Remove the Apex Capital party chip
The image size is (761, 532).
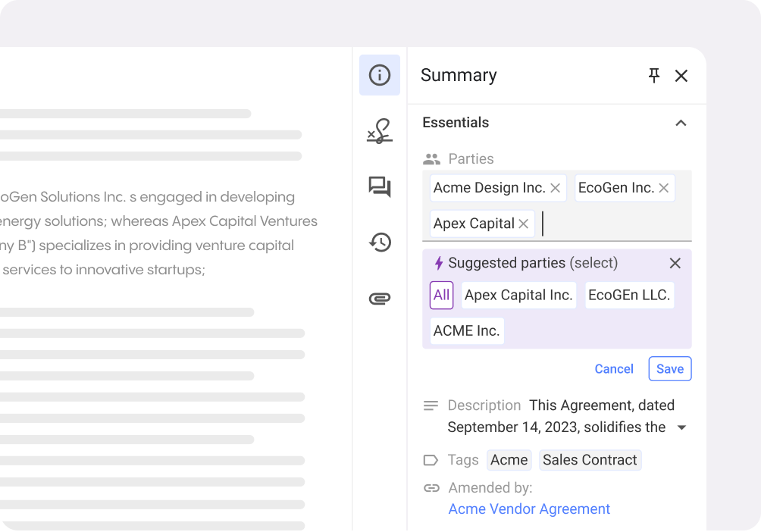click(x=523, y=224)
